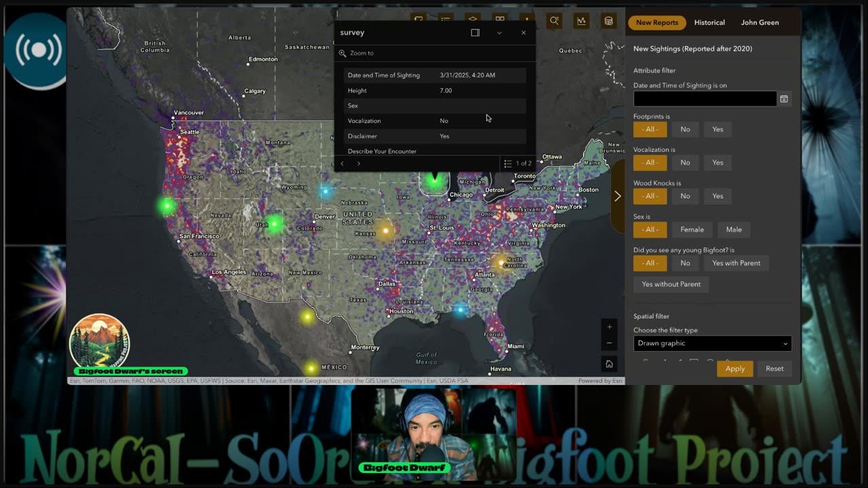Viewport: 868px width, 488px height.
Task: Open the basemap gallery grid icon
Action: 500,20
